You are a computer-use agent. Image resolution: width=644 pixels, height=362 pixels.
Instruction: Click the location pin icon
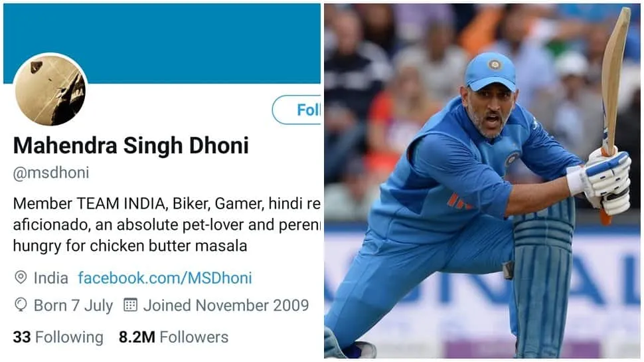pyautogui.click(x=21, y=278)
